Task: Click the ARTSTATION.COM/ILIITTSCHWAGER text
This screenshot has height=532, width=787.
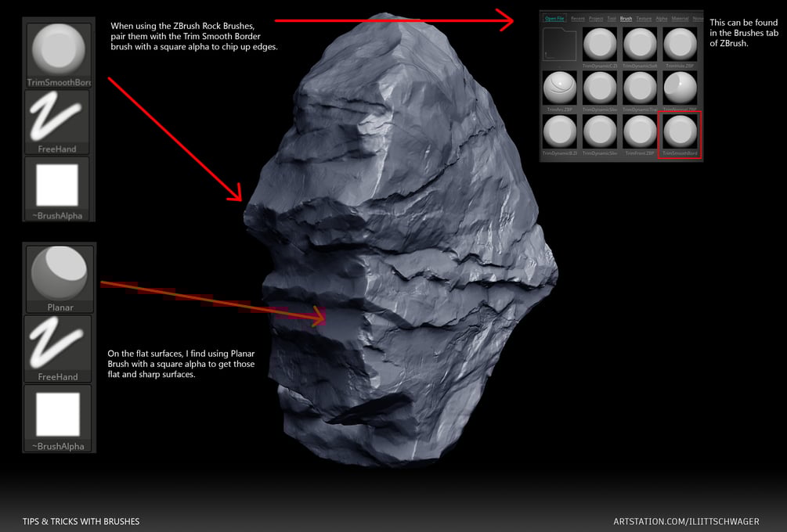Action: point(686,522)
